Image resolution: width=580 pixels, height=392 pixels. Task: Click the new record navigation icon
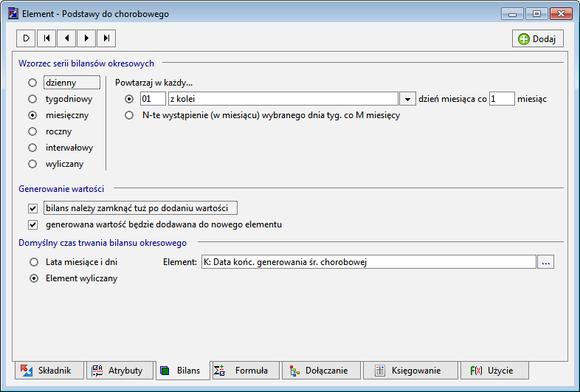tap(26, 38)
